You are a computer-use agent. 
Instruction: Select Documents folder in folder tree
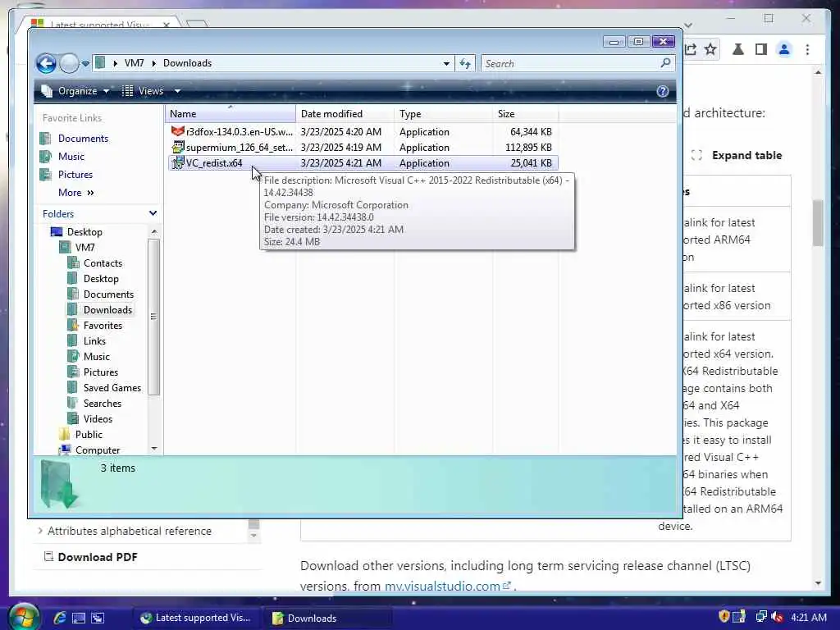point(108,294)
